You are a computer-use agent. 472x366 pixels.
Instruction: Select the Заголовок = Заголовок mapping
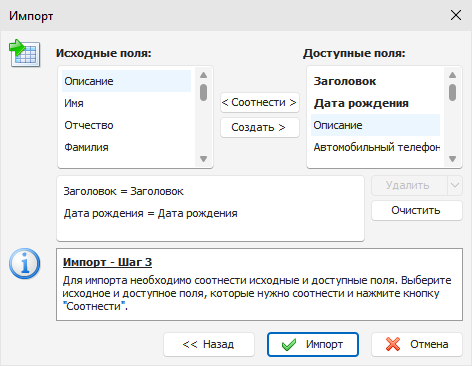pyautogui.click(x=123, y=191)
